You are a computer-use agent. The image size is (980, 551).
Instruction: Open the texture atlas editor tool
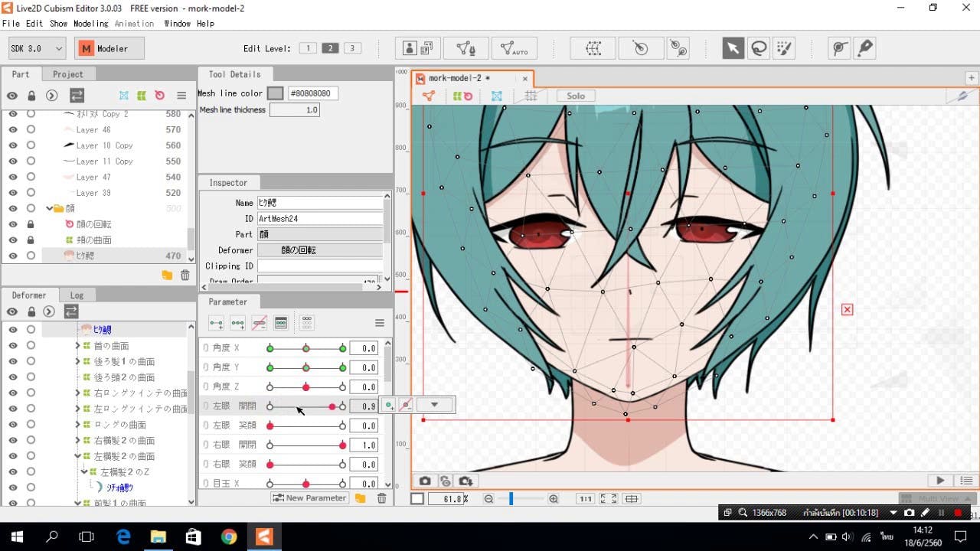click(418, 48)
